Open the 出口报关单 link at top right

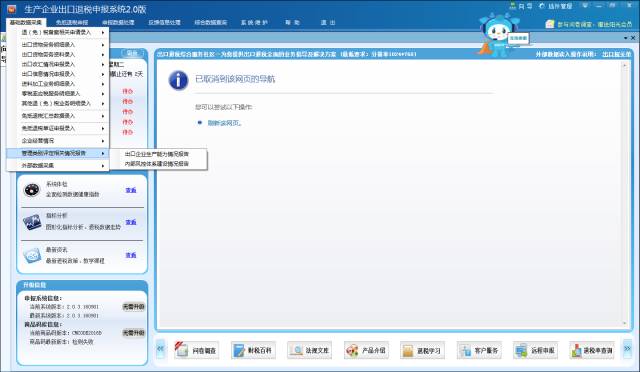tap(616, 54)
